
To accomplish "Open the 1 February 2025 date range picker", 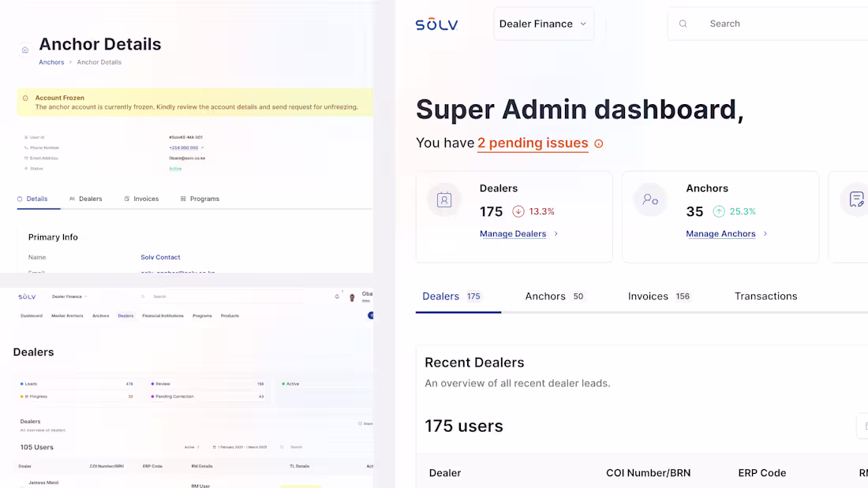I will tap(240, 447).
